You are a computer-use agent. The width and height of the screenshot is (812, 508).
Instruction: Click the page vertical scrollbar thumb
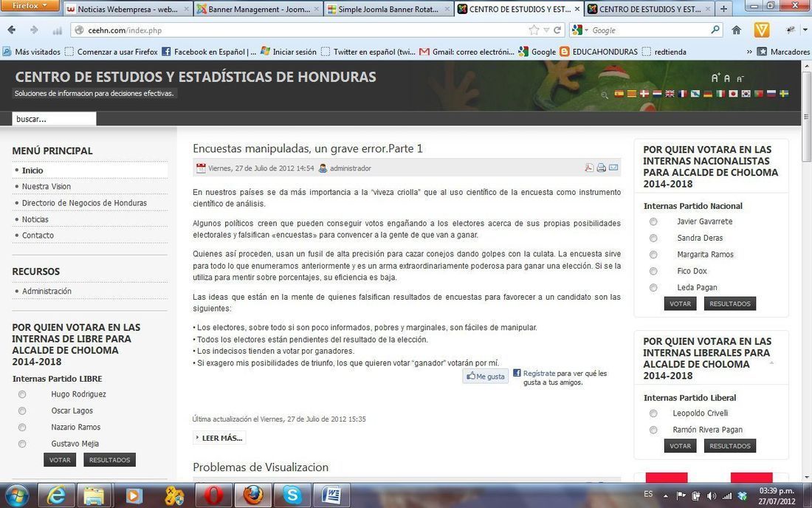806,117
